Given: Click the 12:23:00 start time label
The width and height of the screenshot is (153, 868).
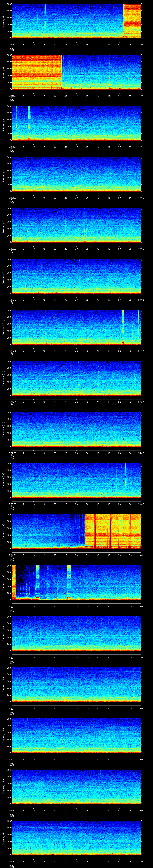Looking at the screenshot, I should 12,504.
